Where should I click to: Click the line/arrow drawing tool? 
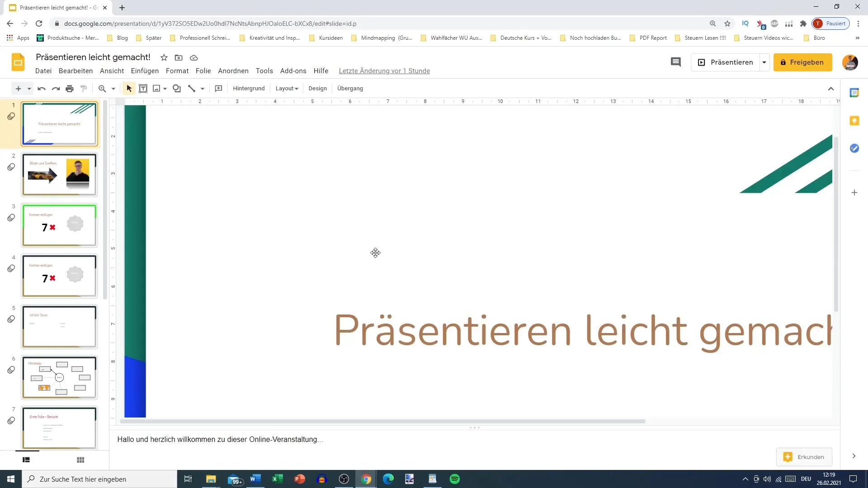[191, 88]
